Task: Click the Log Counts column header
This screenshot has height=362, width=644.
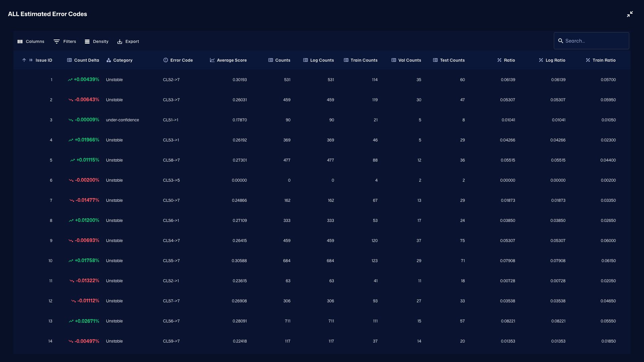Action: click(x=322, y=60)
